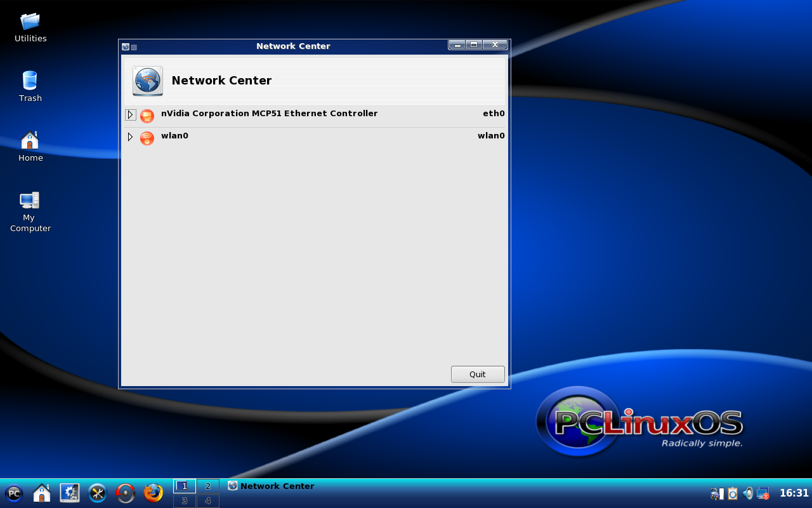Click the Network Center taskbar entry
This screenshot has width=812, height=508.
coord(272,486)
